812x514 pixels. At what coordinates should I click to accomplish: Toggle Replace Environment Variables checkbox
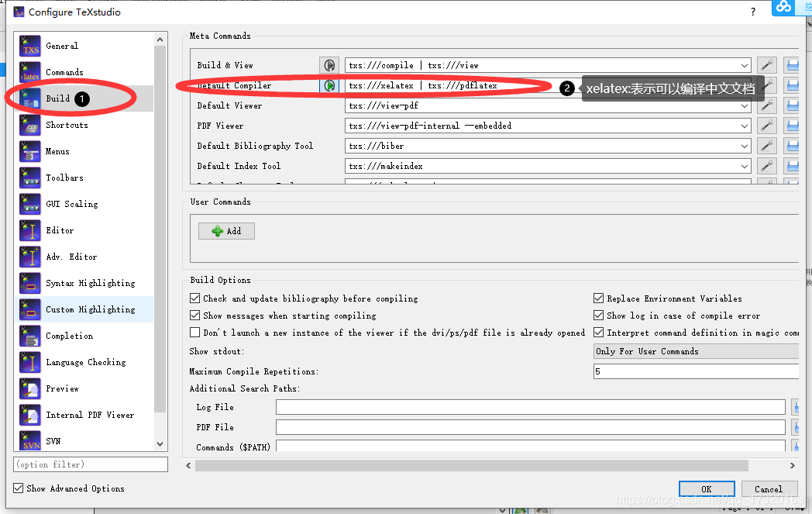(599, 298)
